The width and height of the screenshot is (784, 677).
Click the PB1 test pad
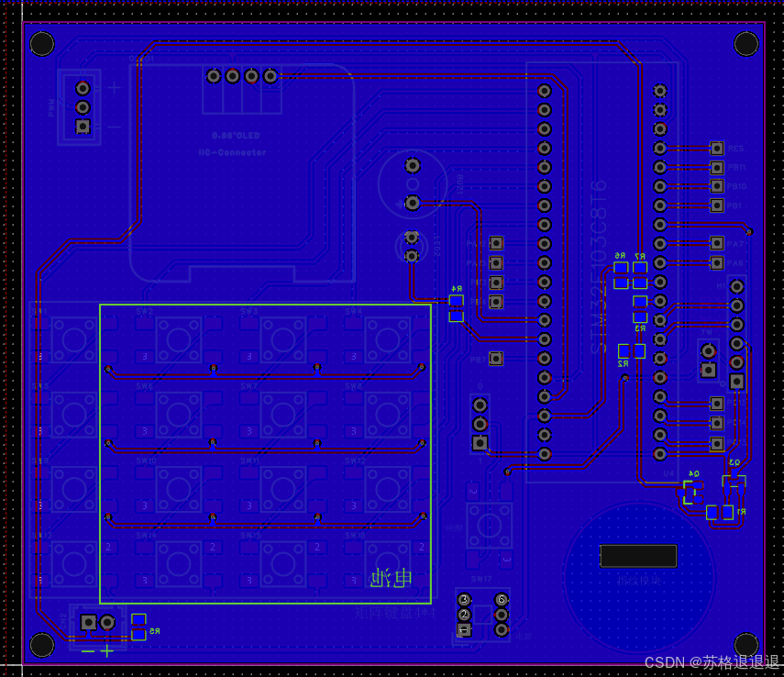[x=717, y=205]
